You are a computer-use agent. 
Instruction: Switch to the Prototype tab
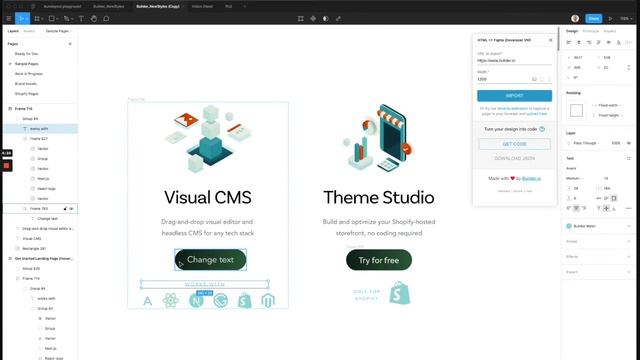pos(591,31)
